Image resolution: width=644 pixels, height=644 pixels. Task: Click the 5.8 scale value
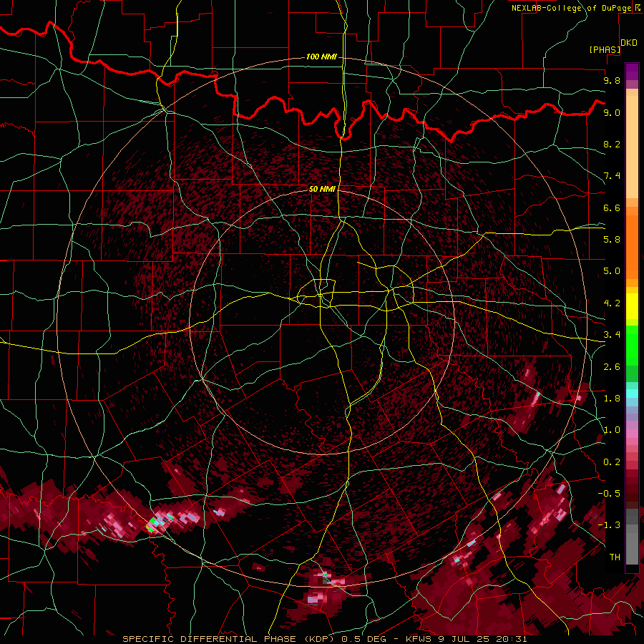(x=612, y=240)
